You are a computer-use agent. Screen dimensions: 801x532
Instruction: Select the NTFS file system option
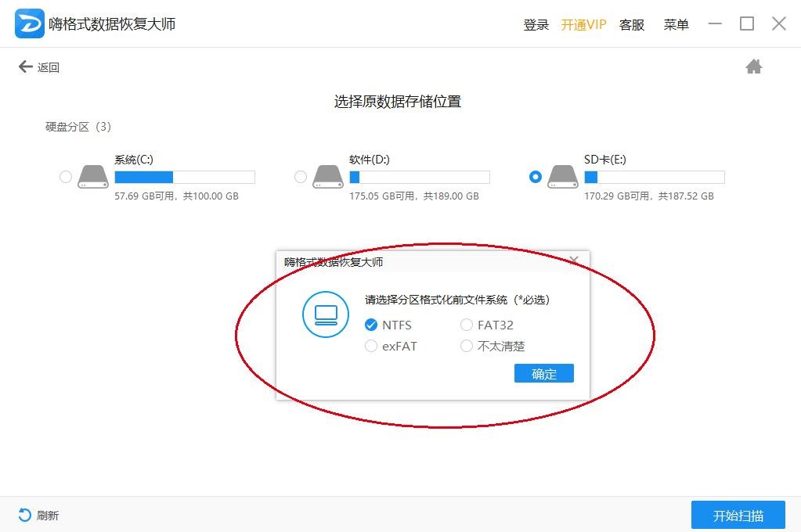click(371, 325)
